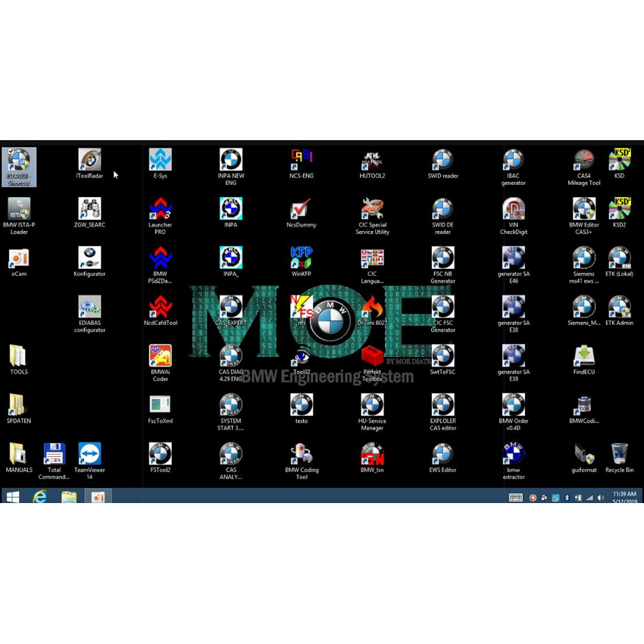
Task: Select EXPLOLER CAS editor icon
Action: click(442, 412)
